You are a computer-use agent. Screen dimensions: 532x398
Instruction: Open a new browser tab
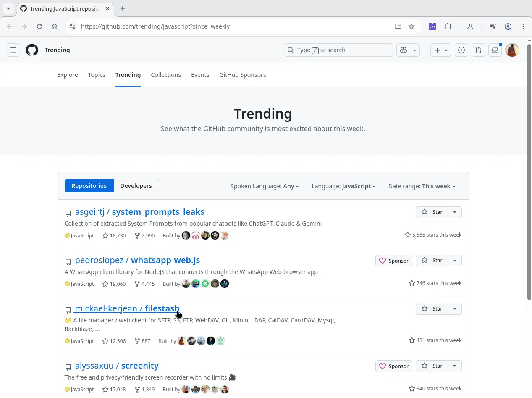pos(123,8)
